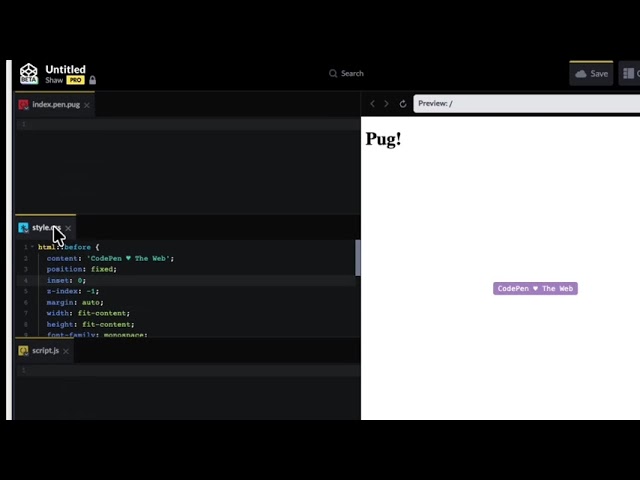Image resolution: width=640 pixels, height=480 pixels.
Task: Switch to the index.pen.pug tab
Action: tap(56, 104)
